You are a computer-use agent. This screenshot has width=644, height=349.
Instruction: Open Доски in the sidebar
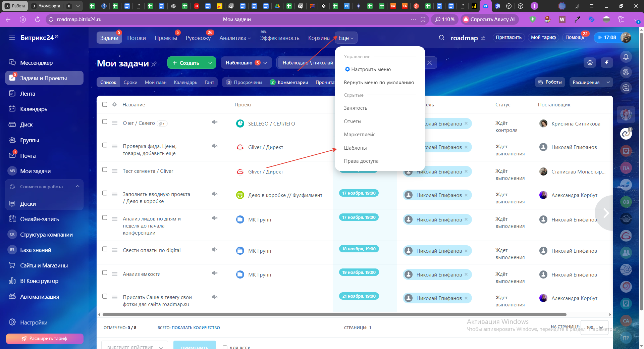[x=28, y=204]
